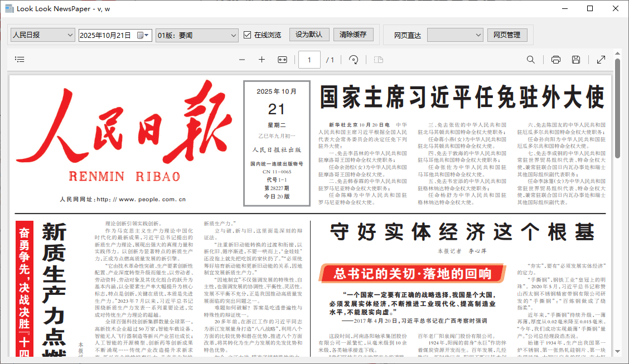The height and width of the screenshot is (364, 629).
Task: Fit the page to window width
Action: click(282, 59)
